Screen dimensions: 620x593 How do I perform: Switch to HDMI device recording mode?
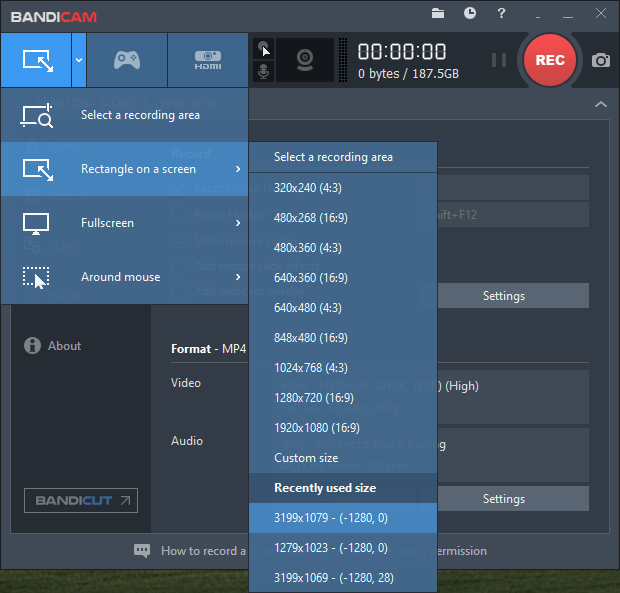point(208,60)
